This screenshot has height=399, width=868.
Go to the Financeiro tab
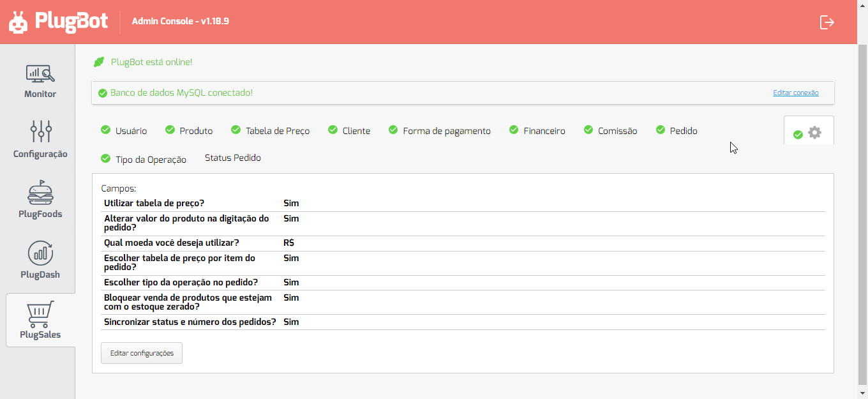pos(537,131)
